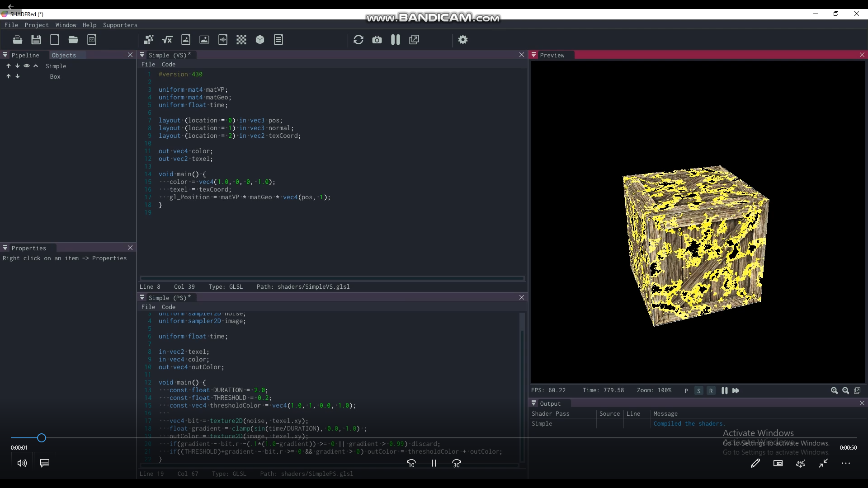Open the project directory folder icon

73,40
